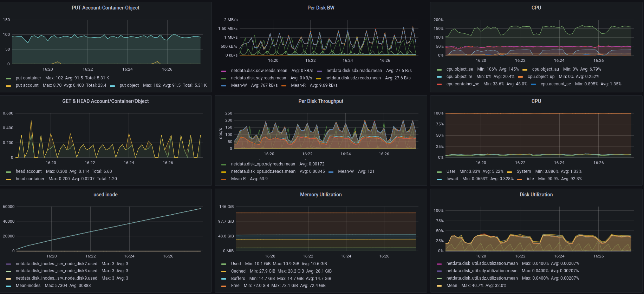Click the Disk Utilization panel title
644x294 pixels.
[536, 195]
